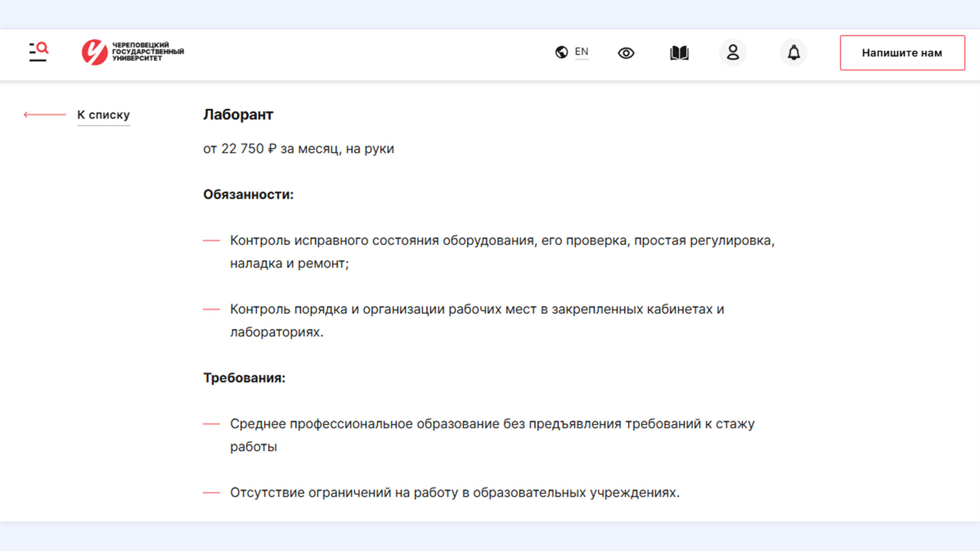Click the Требования heading

(x=244, y=378)
